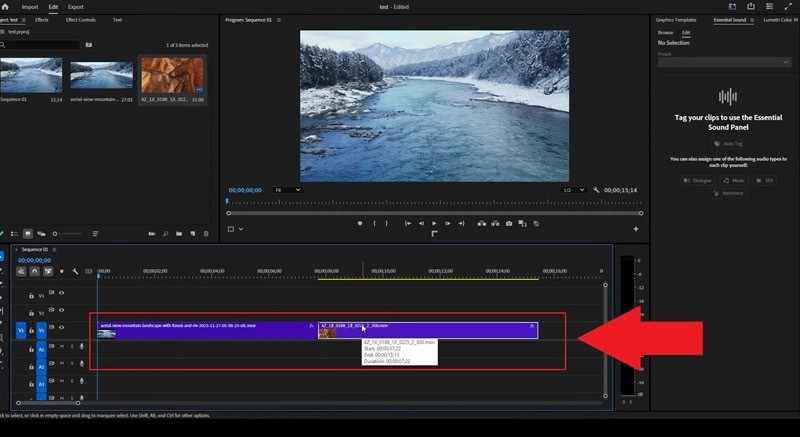Screen dimensions: 800x437
Task: Switch to the Edit workspace tab
Action: (53, 7)
